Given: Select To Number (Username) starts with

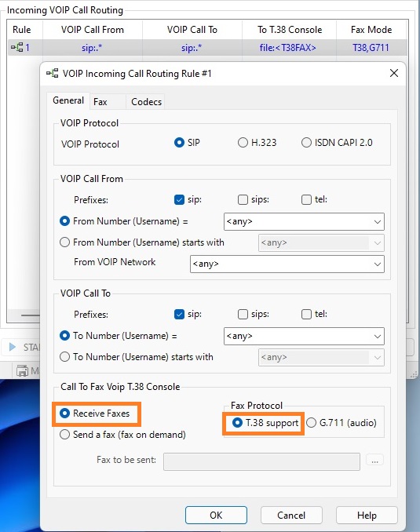Looking at the screenshot, I should coord(64,357).
